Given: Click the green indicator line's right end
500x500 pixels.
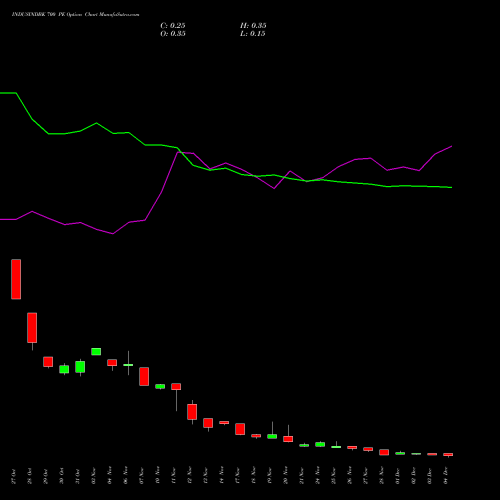Looking at the screenshot, I should (451, 187).
